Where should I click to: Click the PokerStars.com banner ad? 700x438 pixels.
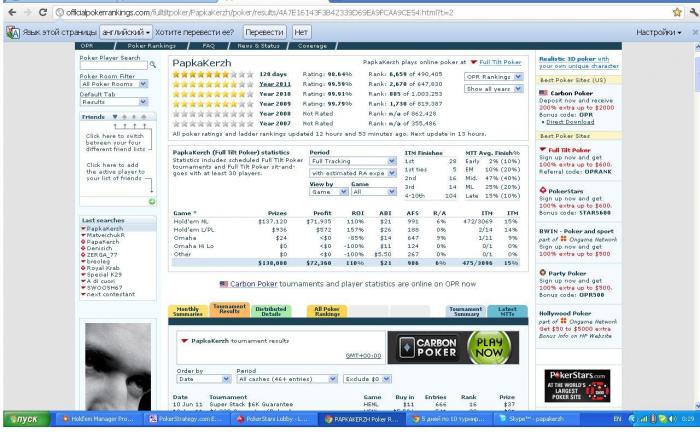tap(577, 386)
